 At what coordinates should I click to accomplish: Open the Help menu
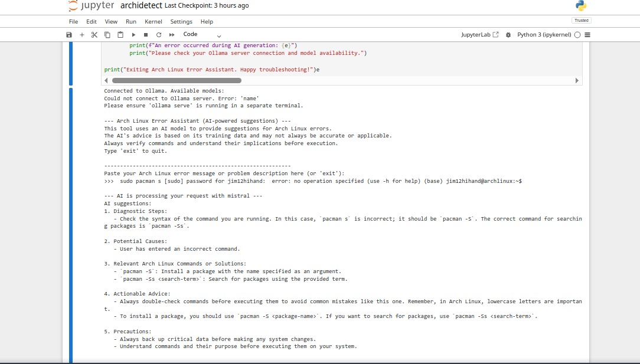[207, 22]
